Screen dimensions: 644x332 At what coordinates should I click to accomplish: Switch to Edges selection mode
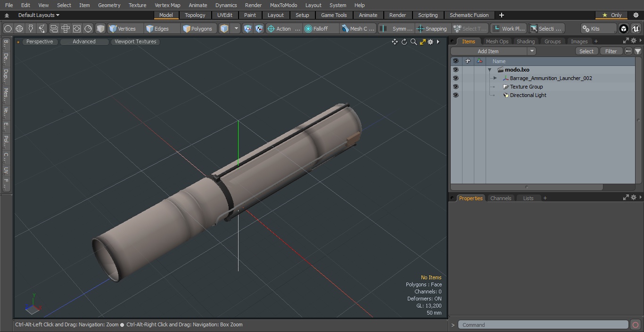[x=162, y=29]
